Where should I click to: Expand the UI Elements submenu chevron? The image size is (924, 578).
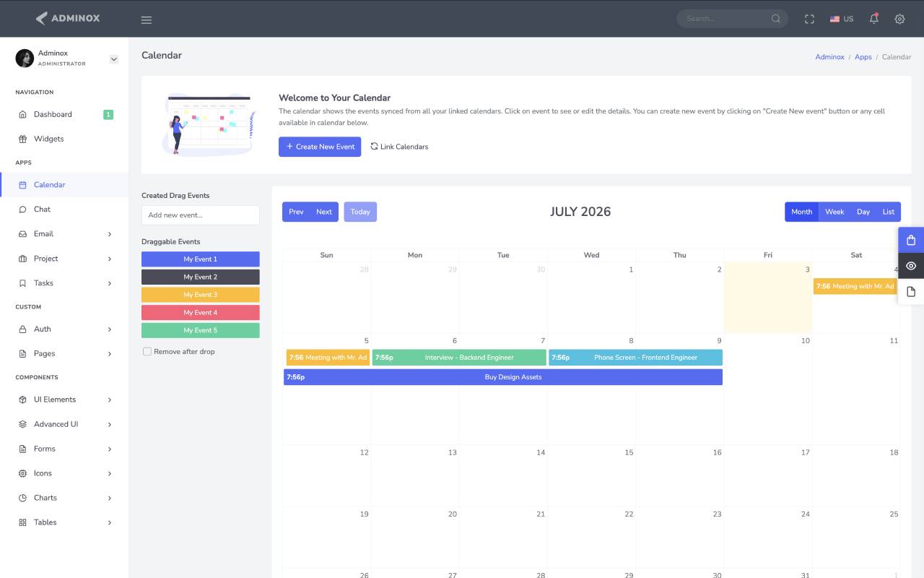point(110,400)
